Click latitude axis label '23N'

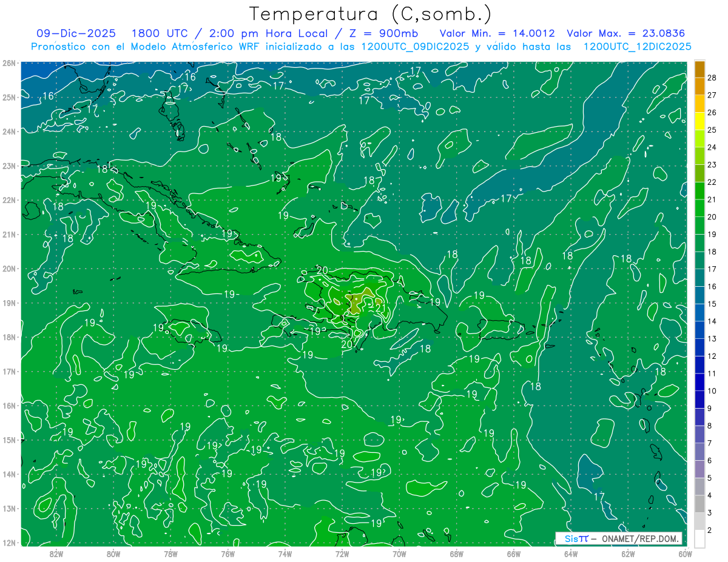[x=9, y=166]
